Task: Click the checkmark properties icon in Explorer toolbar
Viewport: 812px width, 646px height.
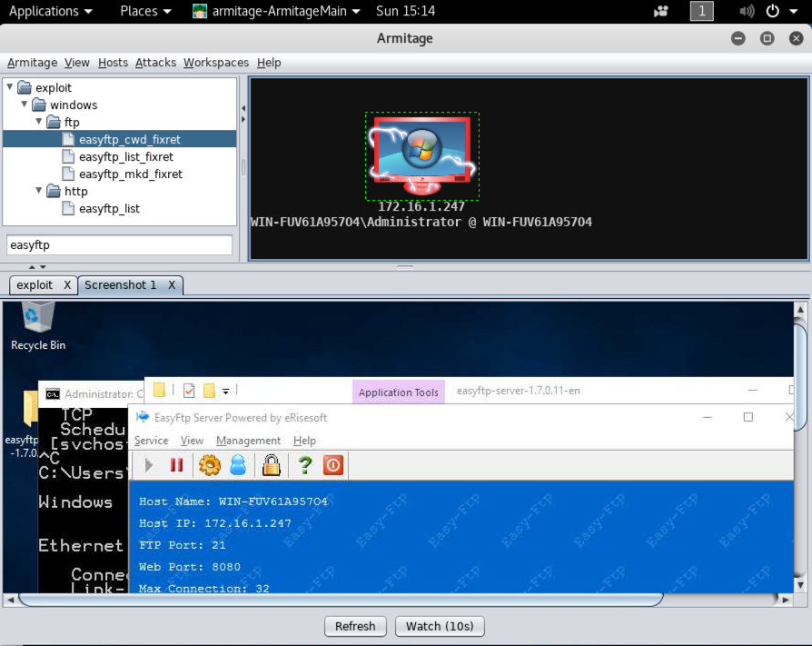Action: (x=189, y=391)
